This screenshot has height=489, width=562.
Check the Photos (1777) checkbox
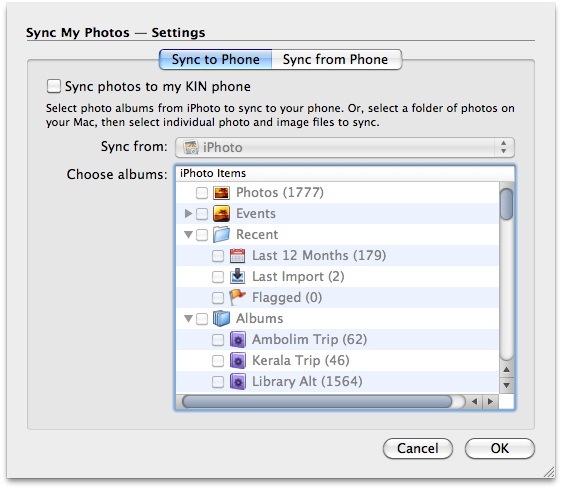coord(202,193)
